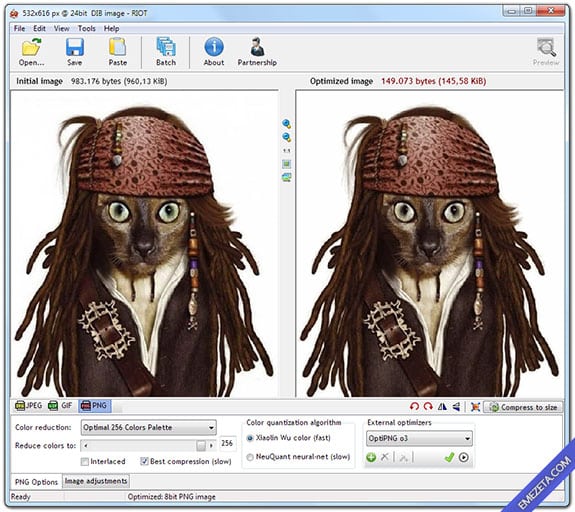Screen dimensions: 575x512
Task: Open the Tools menu
Action: pos(87,29)
